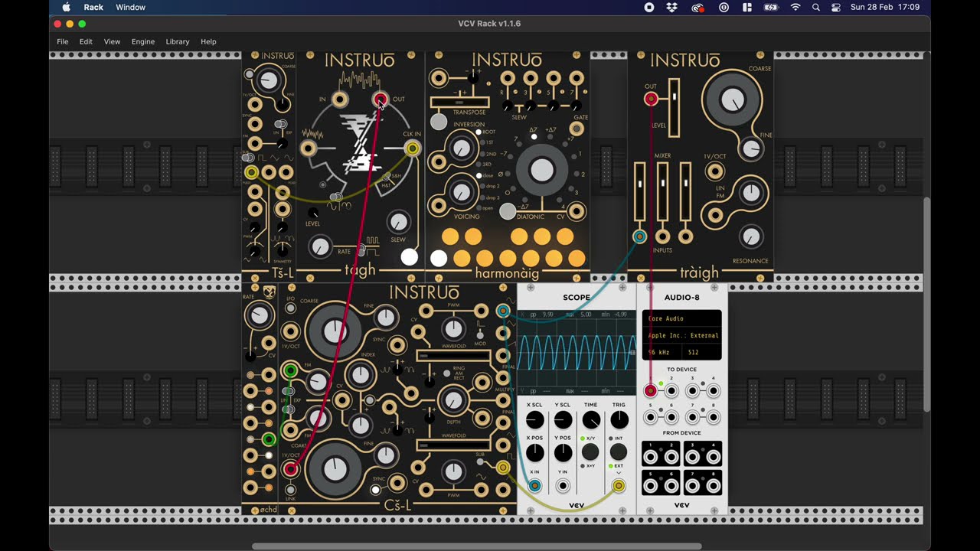Click the grey button left of harmonàig's DIATONIC label
Viewport: 980px width, 551px height.
click(508, 212)
